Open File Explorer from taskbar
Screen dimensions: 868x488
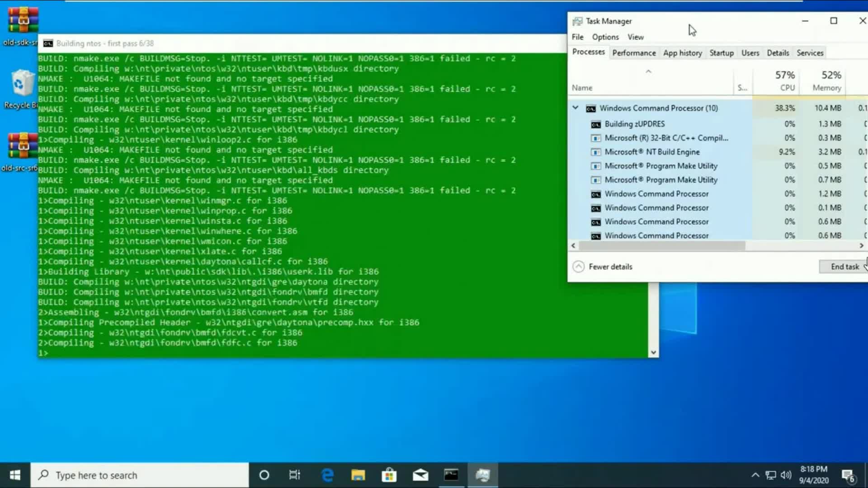358,475
